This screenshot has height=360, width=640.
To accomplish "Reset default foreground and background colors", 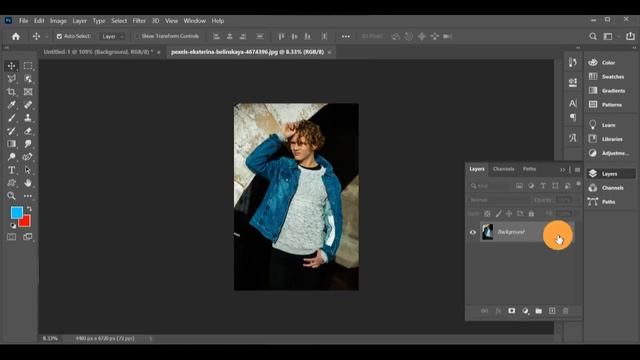I will [13, 225].
